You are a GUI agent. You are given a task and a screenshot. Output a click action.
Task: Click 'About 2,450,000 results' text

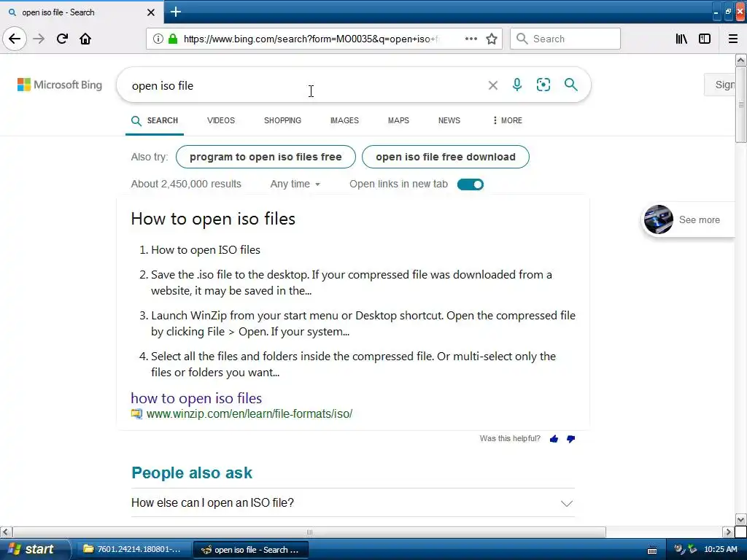coord(186,184)
